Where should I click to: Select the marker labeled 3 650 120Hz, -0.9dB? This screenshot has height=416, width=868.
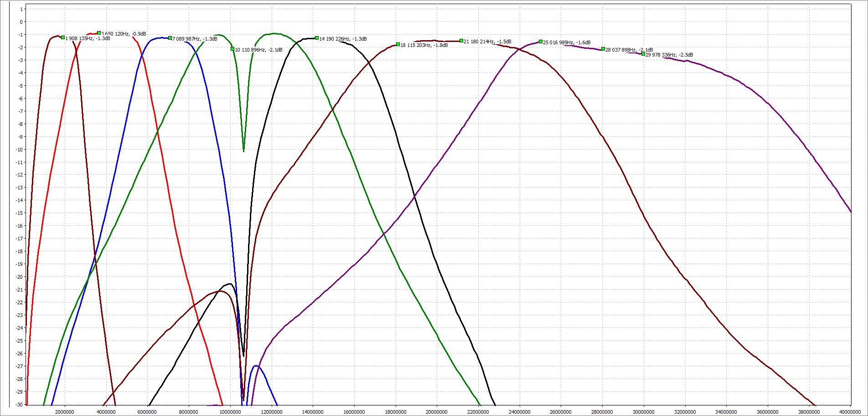(99, 33)
